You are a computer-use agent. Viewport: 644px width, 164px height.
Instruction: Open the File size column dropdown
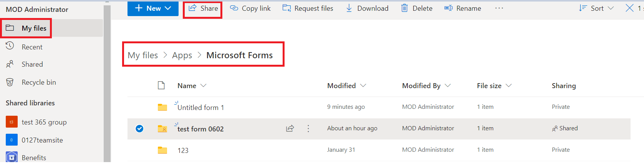[x=509, y=85]
